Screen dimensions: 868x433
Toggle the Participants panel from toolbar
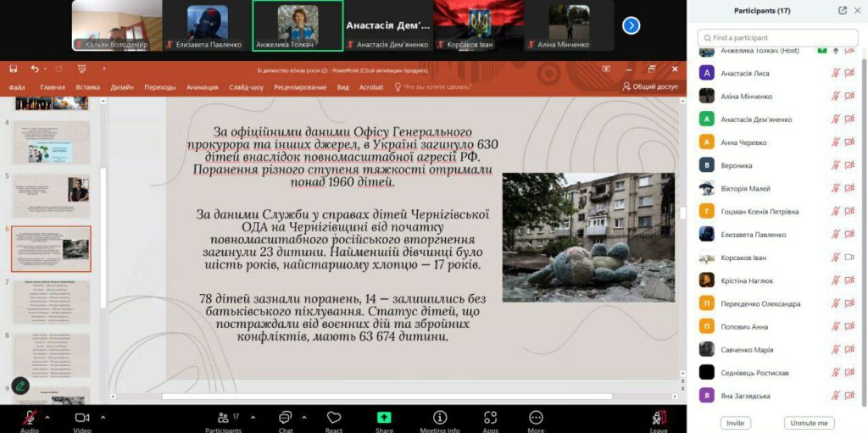(x=224, y=417)
